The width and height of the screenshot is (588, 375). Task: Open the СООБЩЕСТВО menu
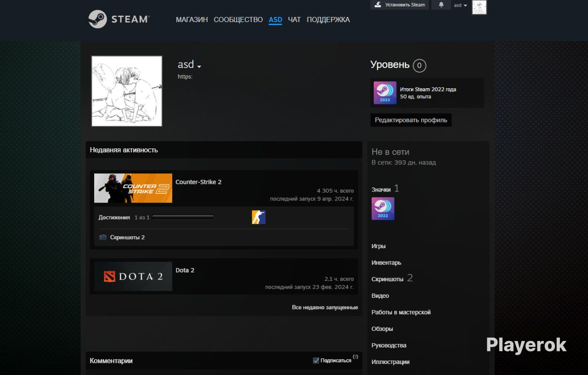point(238,20)
